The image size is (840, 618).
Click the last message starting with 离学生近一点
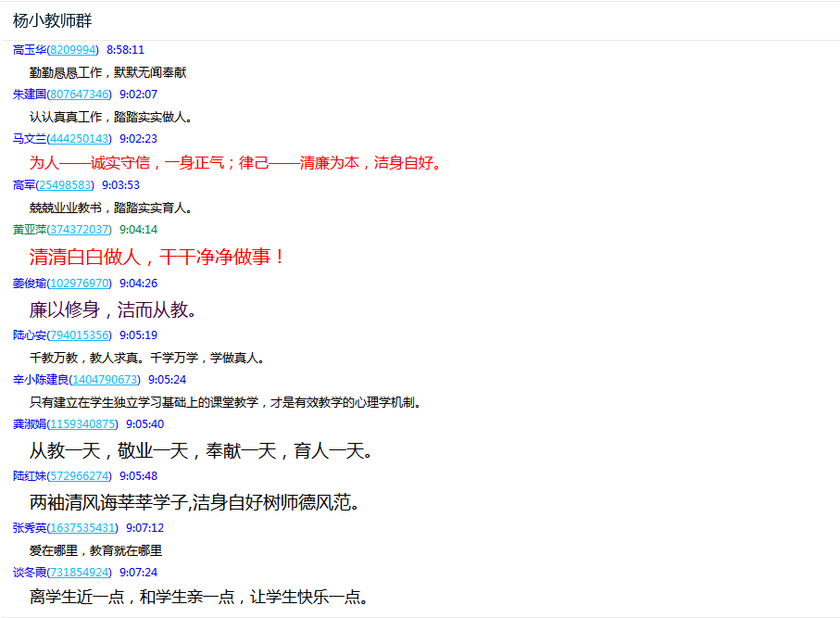[x=200, y=597]
